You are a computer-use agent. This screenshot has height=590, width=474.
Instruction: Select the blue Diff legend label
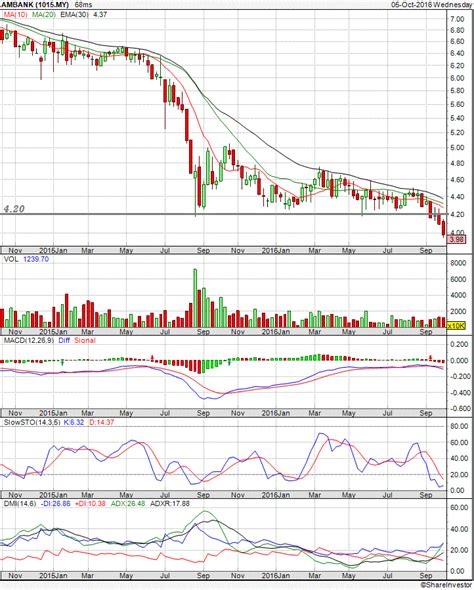click(x=64, y=341)
